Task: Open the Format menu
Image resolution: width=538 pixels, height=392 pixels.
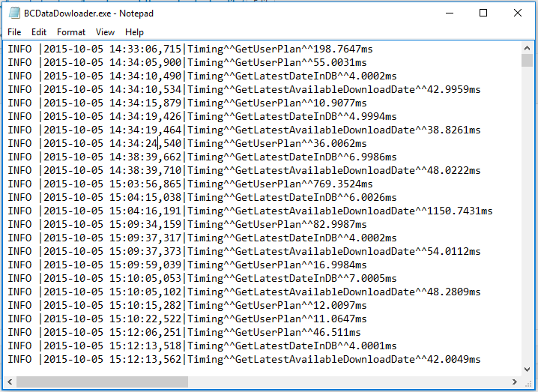Action: (x=71, y=32)
